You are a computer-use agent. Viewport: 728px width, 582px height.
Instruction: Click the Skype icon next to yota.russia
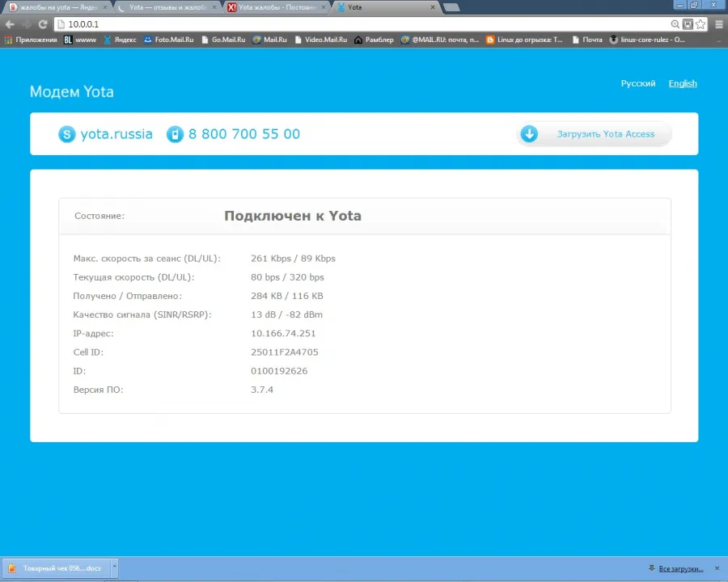[67, 134]
